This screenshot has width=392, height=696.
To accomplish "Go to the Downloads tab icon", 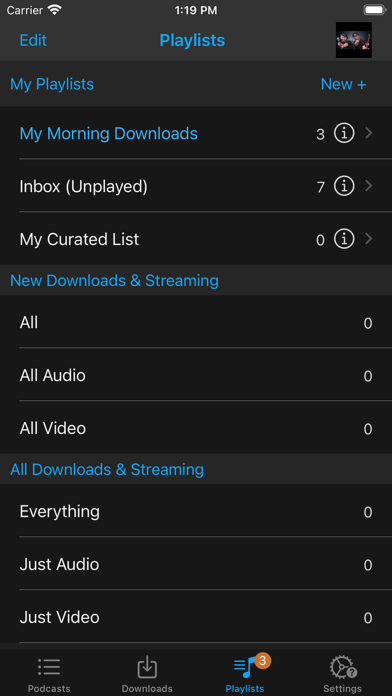I will 147,667.
